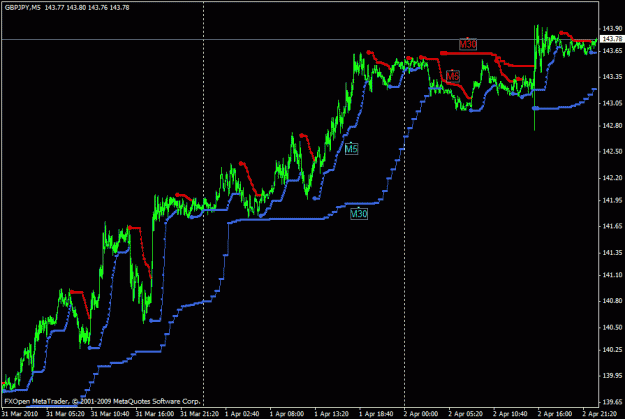Pick the 142.20 price axis label
This screenshot has height=419, width=625.
point(612,178)
